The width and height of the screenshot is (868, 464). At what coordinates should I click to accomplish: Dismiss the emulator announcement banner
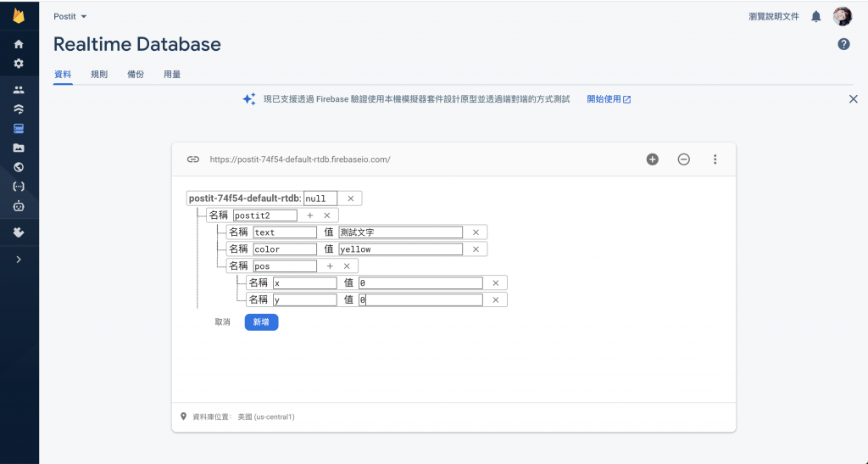(853, 99)
